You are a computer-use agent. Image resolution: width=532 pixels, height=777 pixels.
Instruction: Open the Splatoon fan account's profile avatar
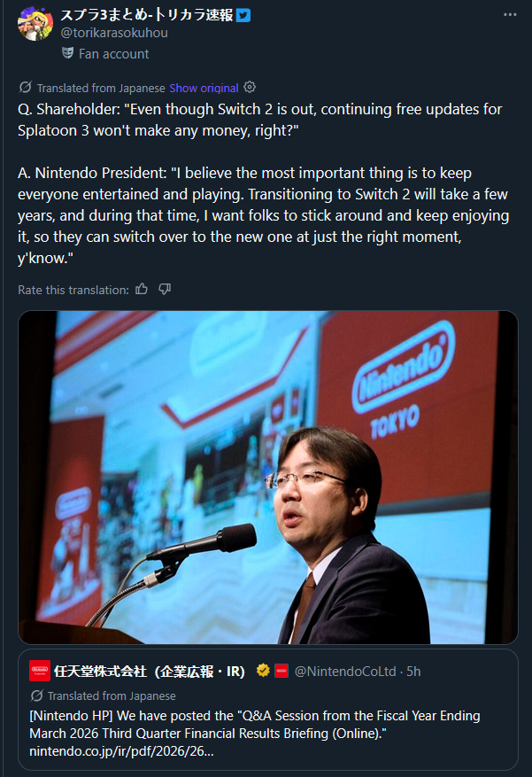35,24
